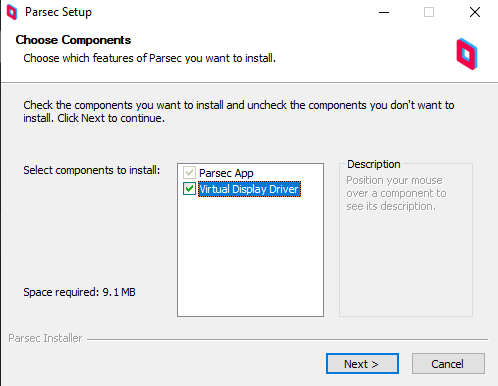Click the Space required 9.1 MB text
The height and width of the screenshot is (386, 498).
click(x=79, y=292)
